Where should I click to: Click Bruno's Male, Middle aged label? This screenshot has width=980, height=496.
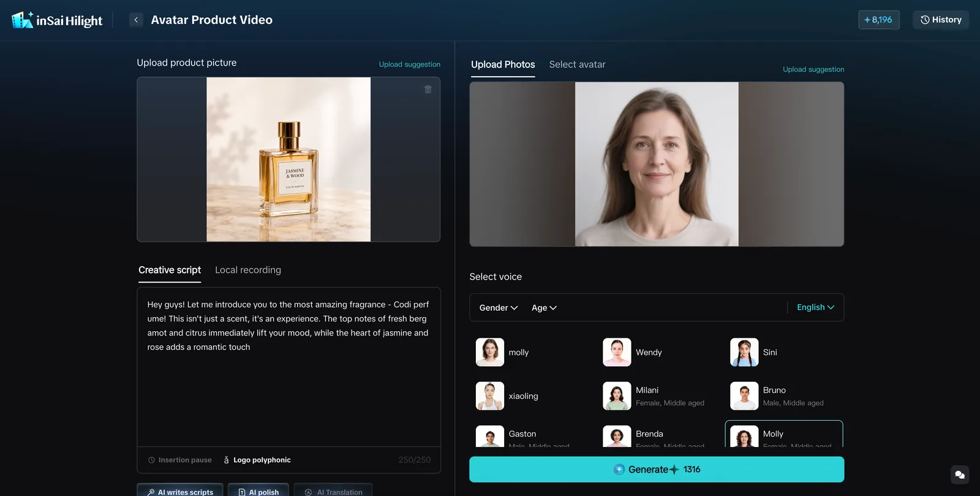click(x=793, y=403)
